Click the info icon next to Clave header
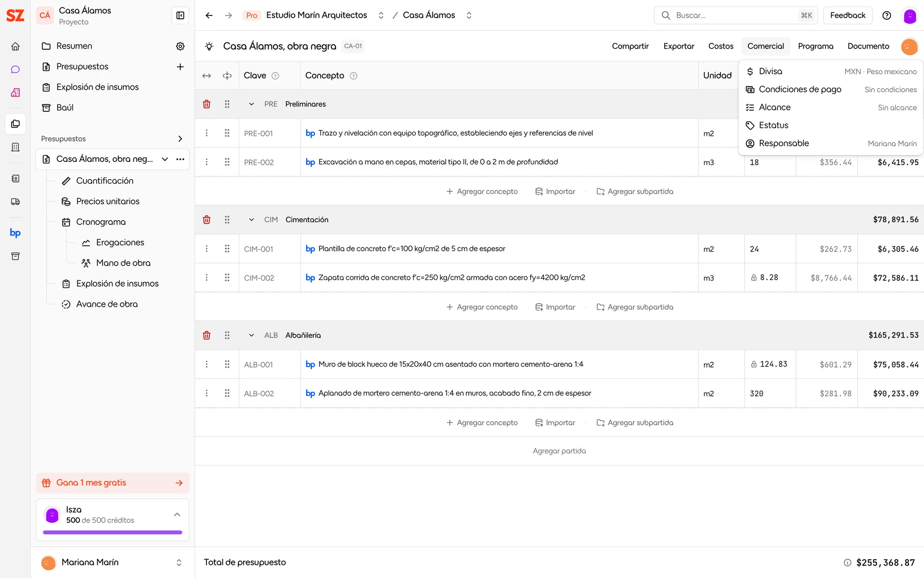Screen dimensions: 924x578 (x=275, y=76)
